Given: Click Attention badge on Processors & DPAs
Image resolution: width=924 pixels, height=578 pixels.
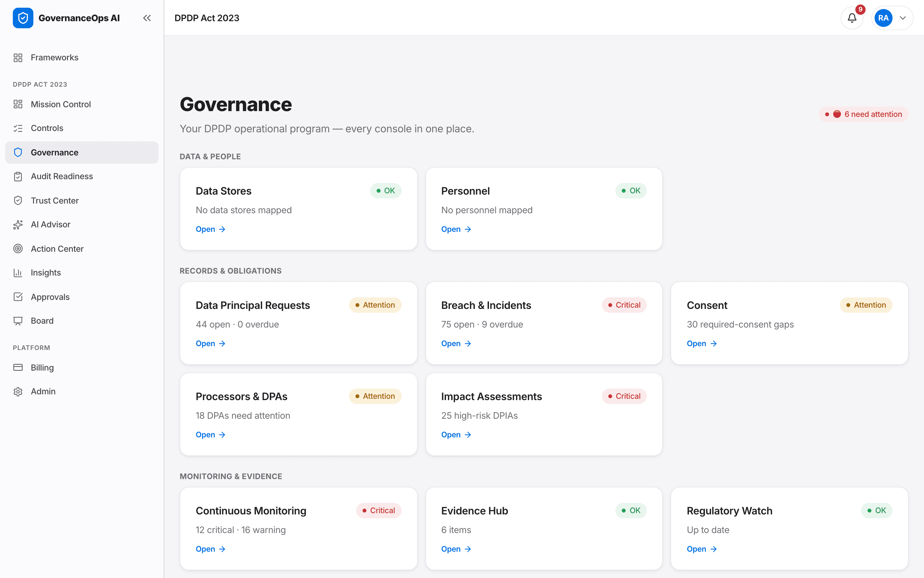Looking at the screenshot, I should pyautogui.click(x=375, y=397).
